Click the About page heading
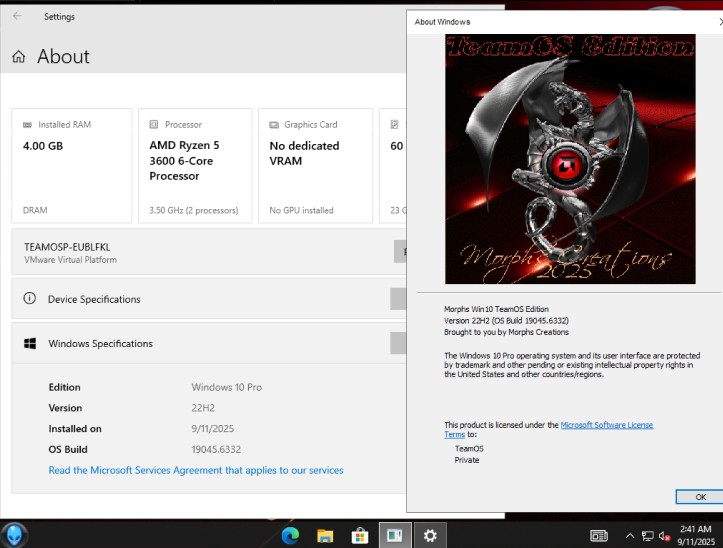Image resolution: width=723 pixels, height=548 pixels. point(63,56)
